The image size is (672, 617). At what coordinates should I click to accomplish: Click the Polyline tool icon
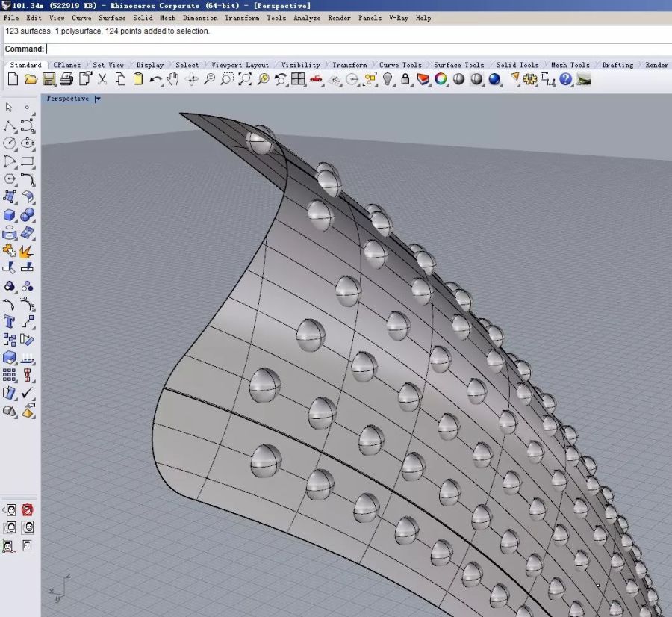pos(10,125)
